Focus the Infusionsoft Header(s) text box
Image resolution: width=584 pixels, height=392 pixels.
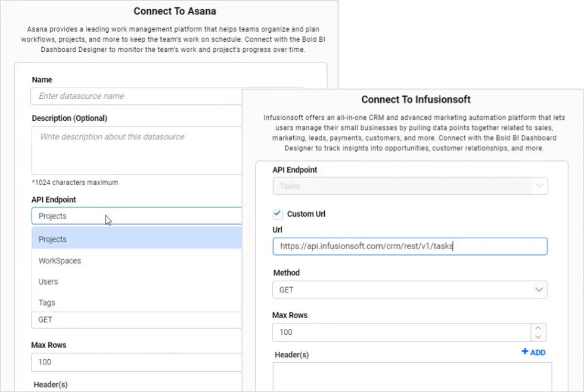tap(412, 377)
